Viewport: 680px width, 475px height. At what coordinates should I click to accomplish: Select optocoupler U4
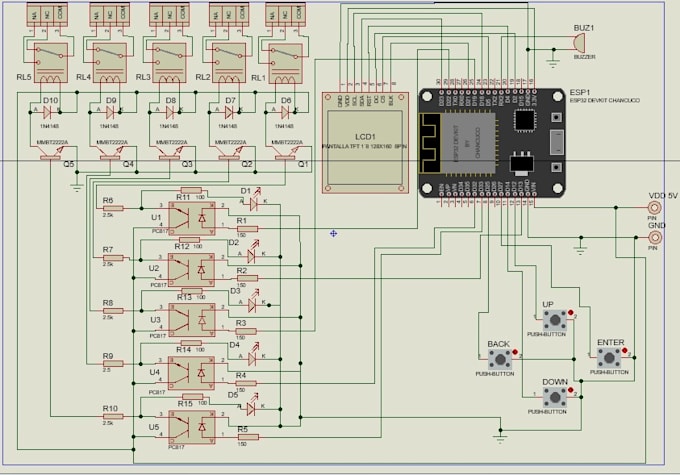tap(191, 373)
